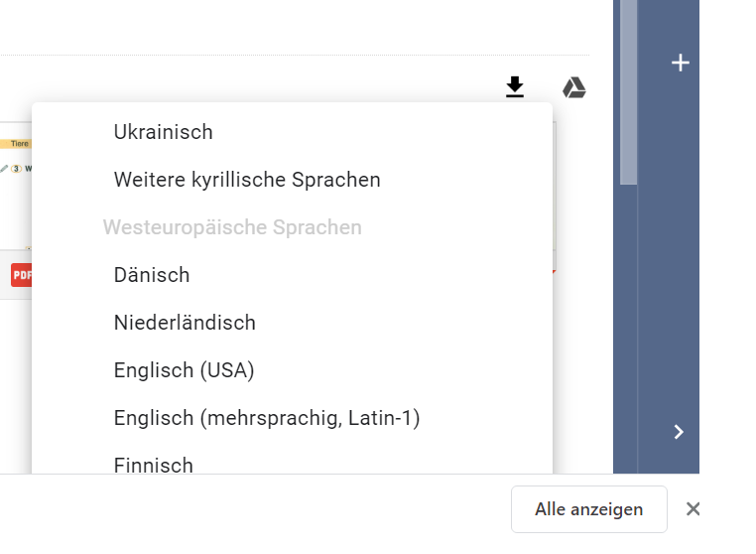Expand side panel with right chevron
The image size is (756, 554).
[x=679, y=431]
